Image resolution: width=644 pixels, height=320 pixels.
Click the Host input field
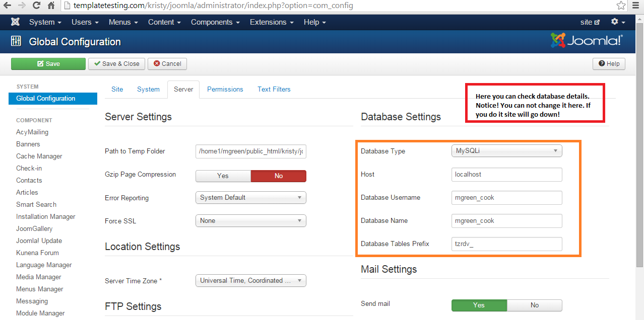pos(506,174)
